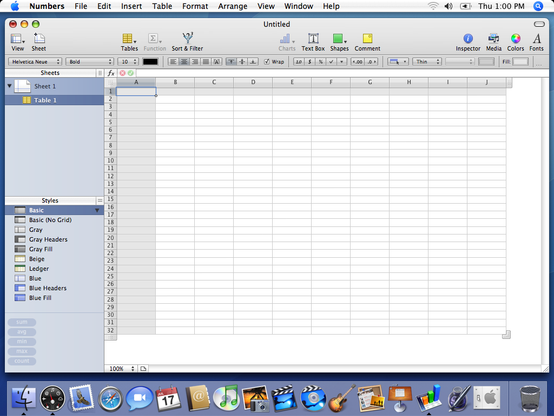The width and height of the screenshot is (554, 416).
Task: Cancel formula edit with red X
Action: click(x=122, y=73)
